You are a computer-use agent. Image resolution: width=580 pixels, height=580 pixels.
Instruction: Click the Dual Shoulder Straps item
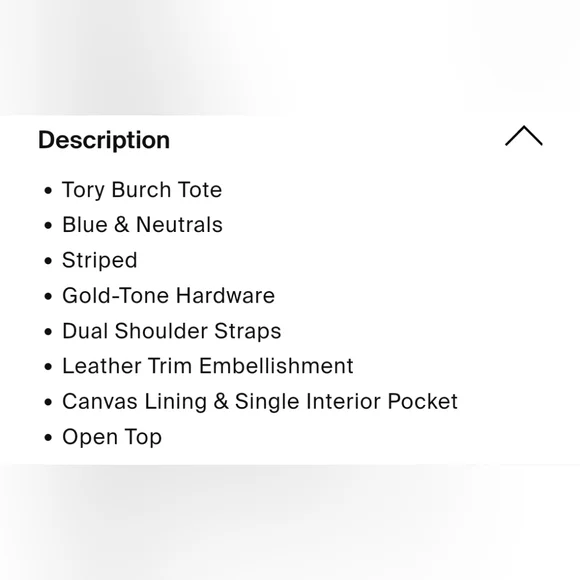[172, 331]
